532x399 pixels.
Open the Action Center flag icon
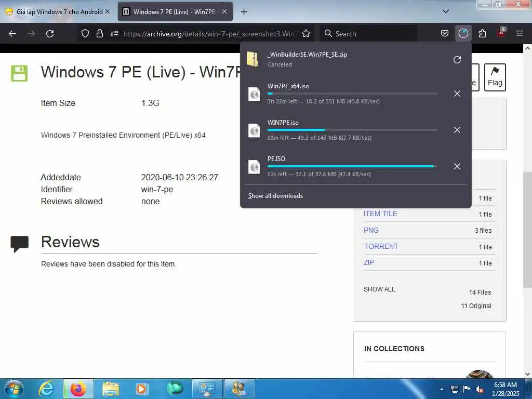click(467, 389)
